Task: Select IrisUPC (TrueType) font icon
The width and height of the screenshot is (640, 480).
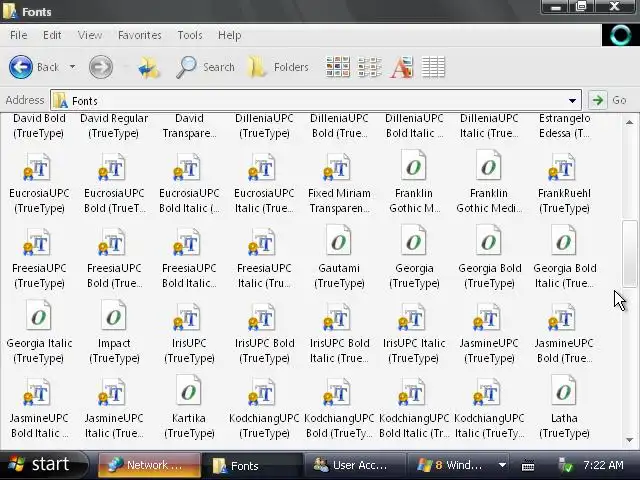Action: (187, 317)
